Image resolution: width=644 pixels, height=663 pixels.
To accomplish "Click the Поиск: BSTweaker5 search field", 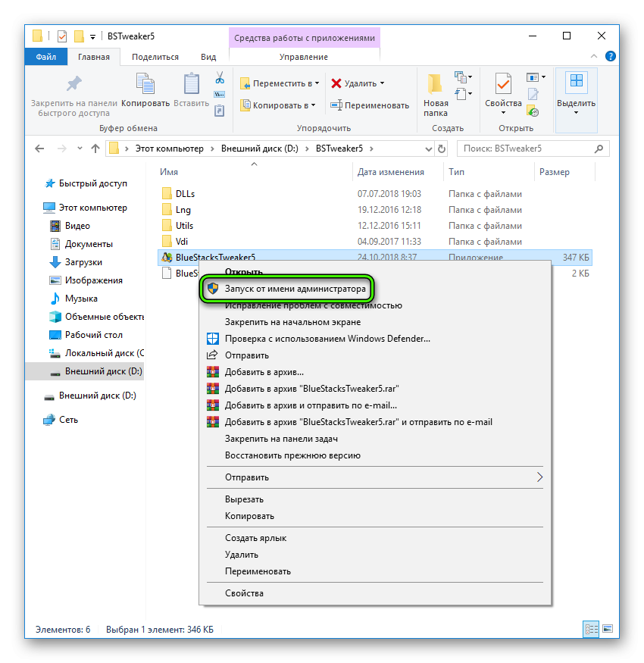I will coord(533,149).
